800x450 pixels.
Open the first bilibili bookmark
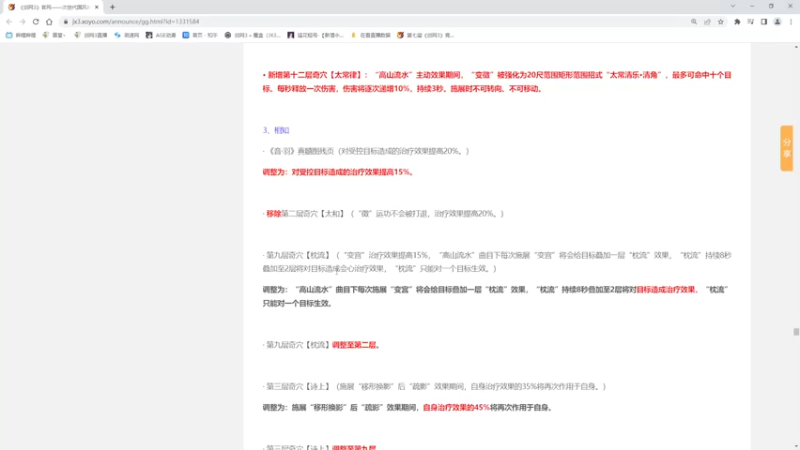point(21,35)
